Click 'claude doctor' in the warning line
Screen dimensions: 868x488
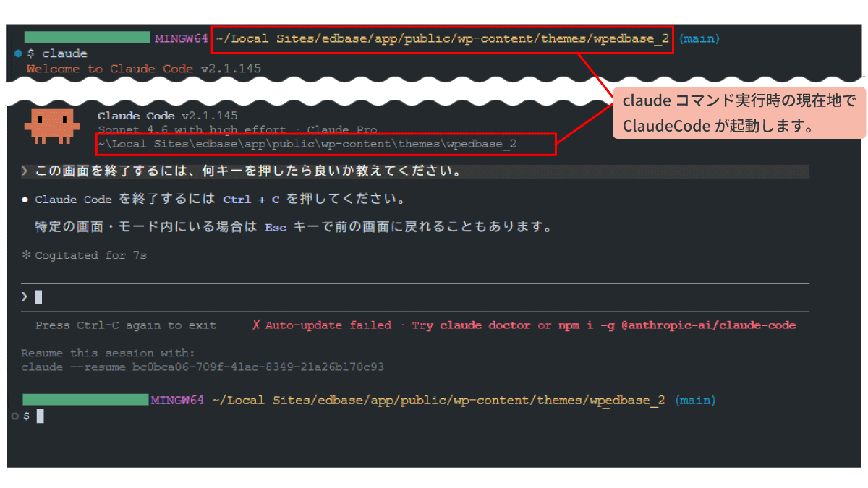point(485,325)
